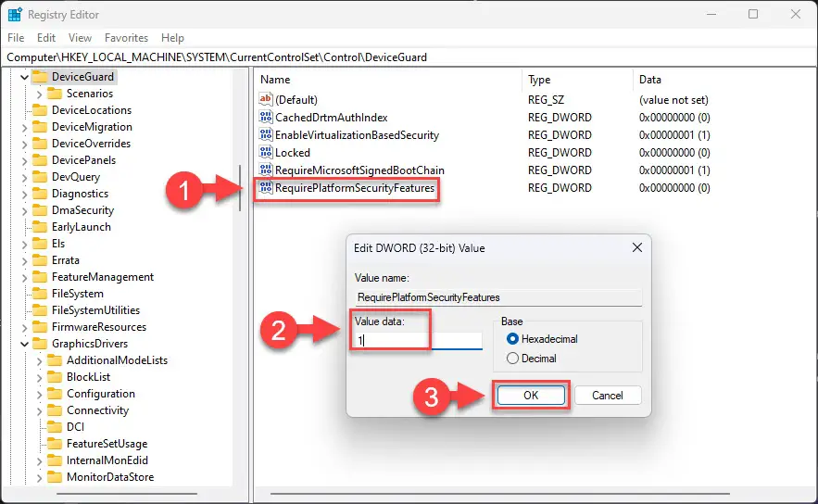Select the FileSystemUtilities key
Image resolution: width=818 pixels, height=504 pixels.
(x=95, y=310)
